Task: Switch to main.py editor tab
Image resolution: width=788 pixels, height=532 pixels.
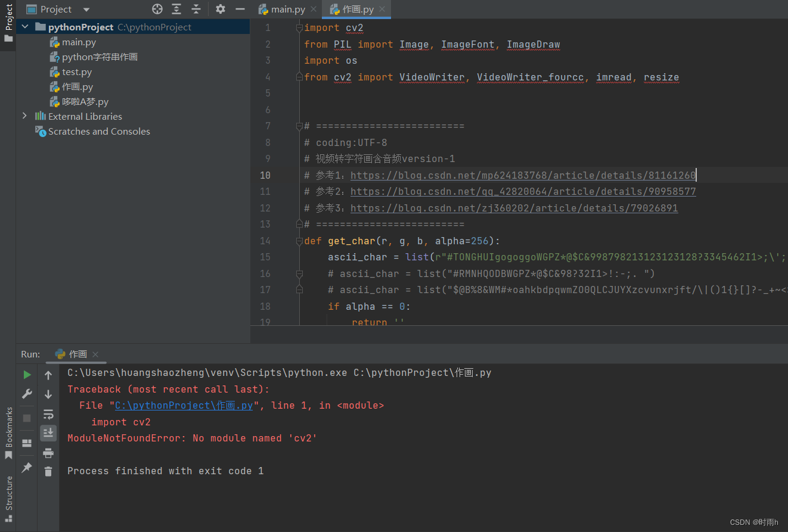Action: pos(288,9)
